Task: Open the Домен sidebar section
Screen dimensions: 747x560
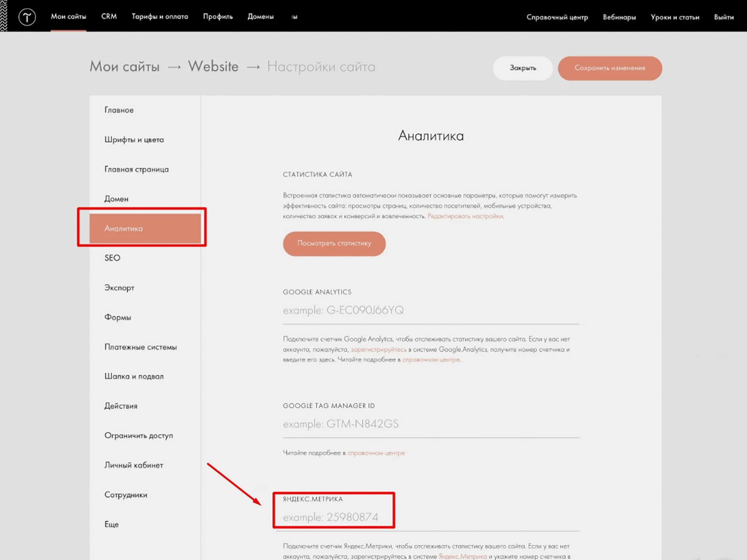Action: (116, 199)
